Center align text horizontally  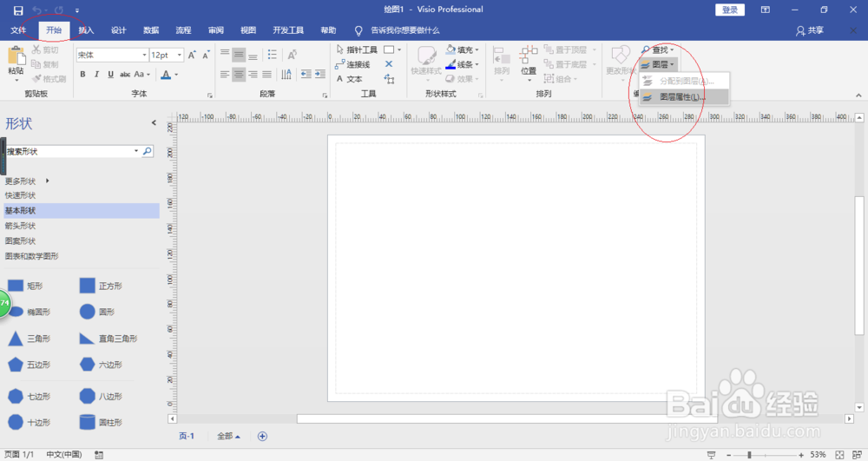239,74
